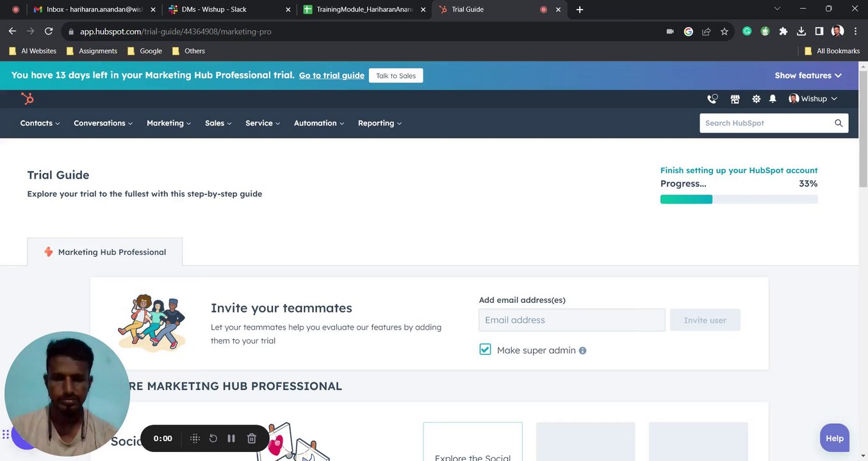Open All Bookmarks folder

click(831, 51)
